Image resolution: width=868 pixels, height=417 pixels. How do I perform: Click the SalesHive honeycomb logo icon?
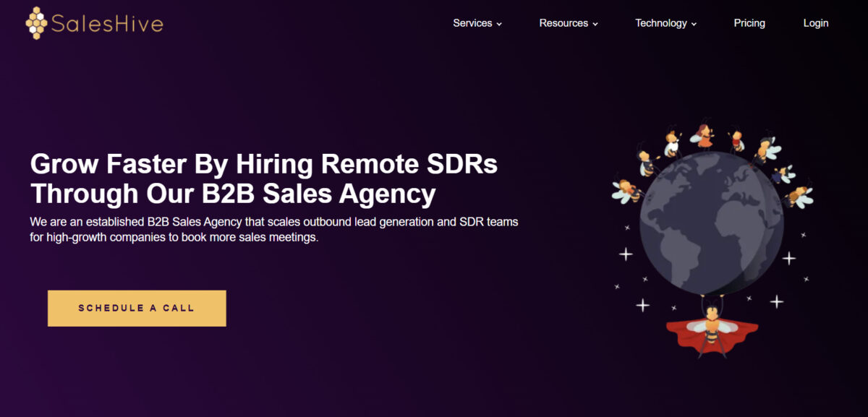coord(37,23)
